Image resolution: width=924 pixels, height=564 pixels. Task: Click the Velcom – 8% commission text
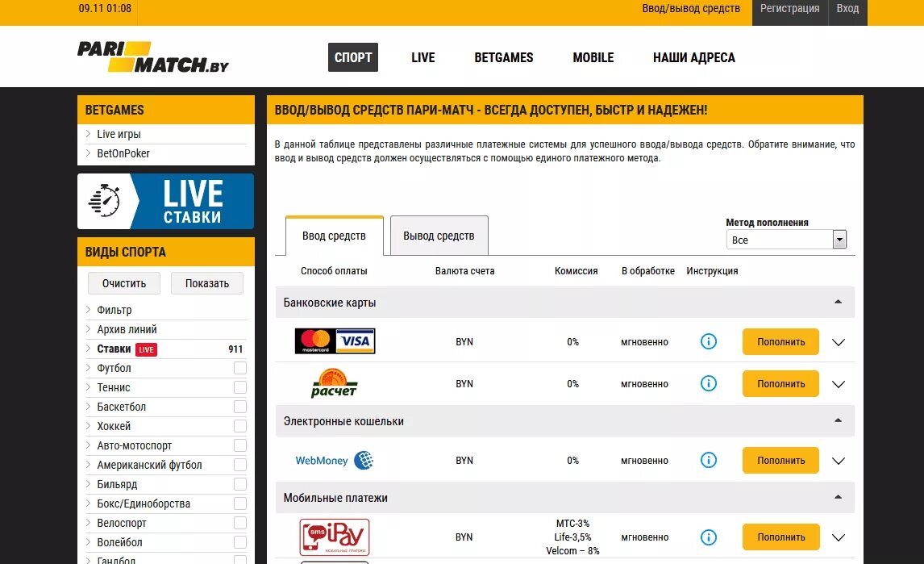click(572, 550)
